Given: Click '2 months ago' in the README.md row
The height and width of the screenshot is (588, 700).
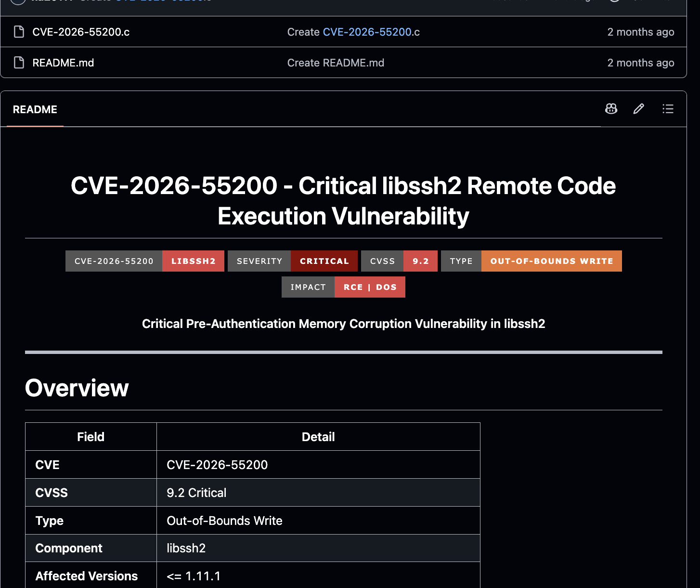Looking at the screenshot, I should [x=641, y=63].
